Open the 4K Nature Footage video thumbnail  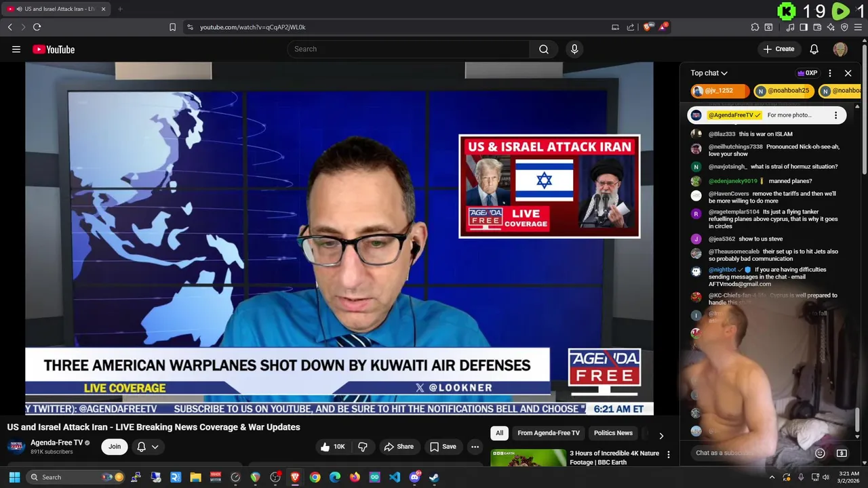(x=528, y=458)
